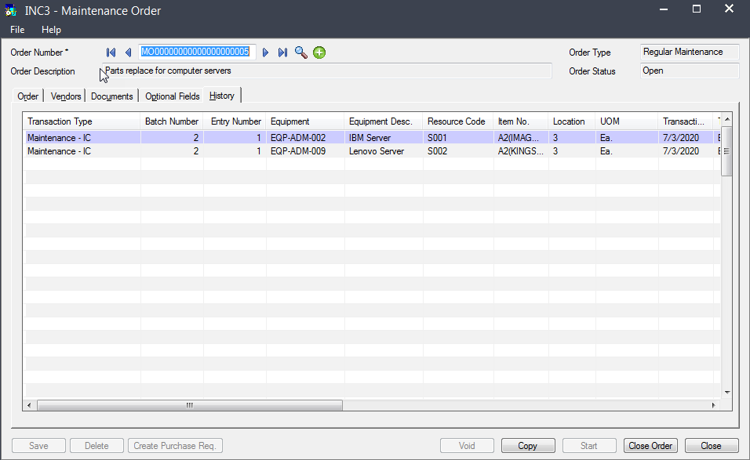The height and width of the screenshot is (460, 750).
Task: Maximize the Maintenance Order window
Action: pos(696,9)
